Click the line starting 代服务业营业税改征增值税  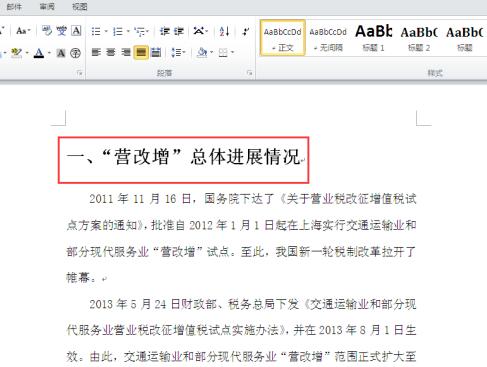[241, 330]
